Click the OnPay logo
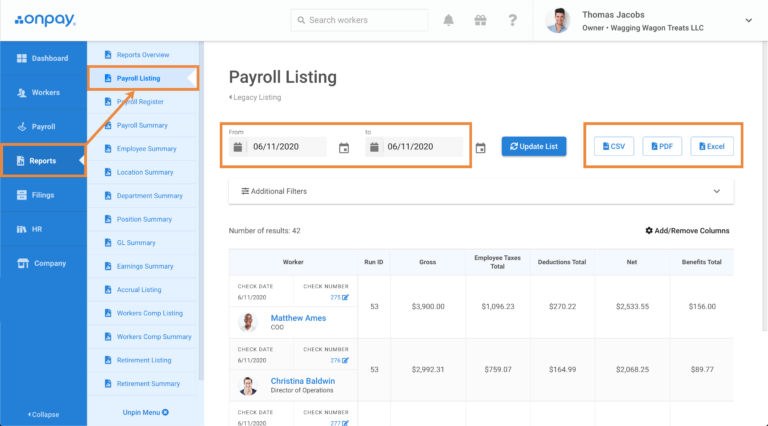The image size is (768, 426). [x=45, y=20]
